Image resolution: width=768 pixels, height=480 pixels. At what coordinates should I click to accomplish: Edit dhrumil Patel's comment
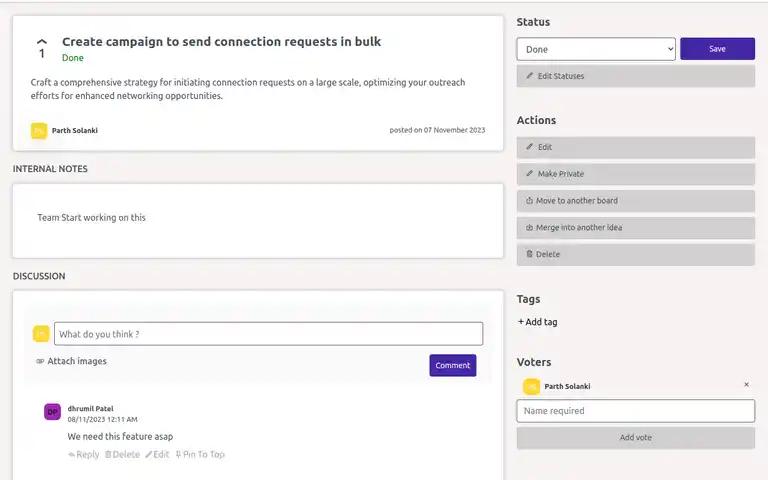[157, 455]
